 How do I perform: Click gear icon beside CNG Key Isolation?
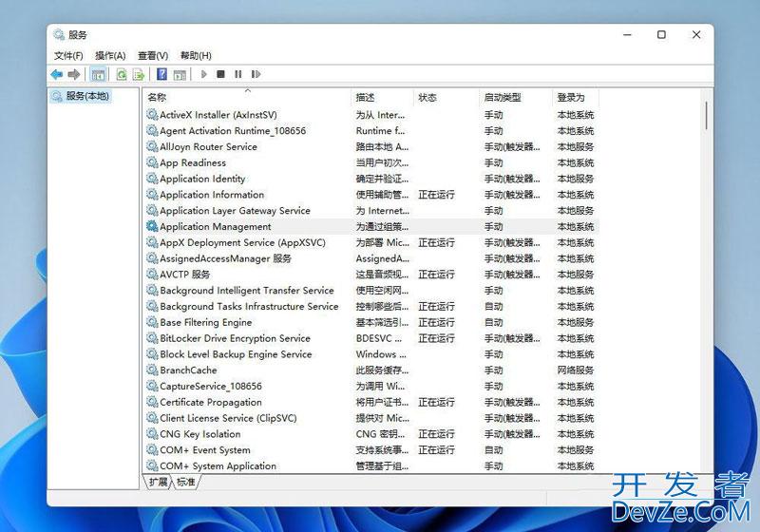[x=152, y=433]
